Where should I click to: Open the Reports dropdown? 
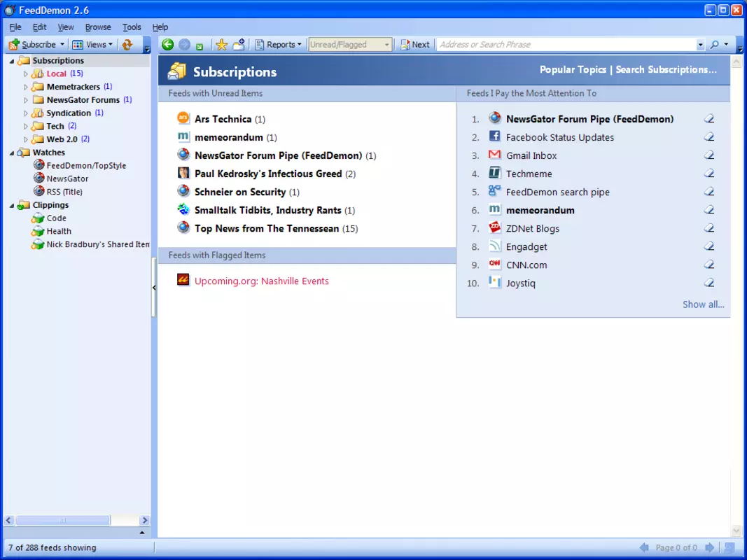(279, 44)
